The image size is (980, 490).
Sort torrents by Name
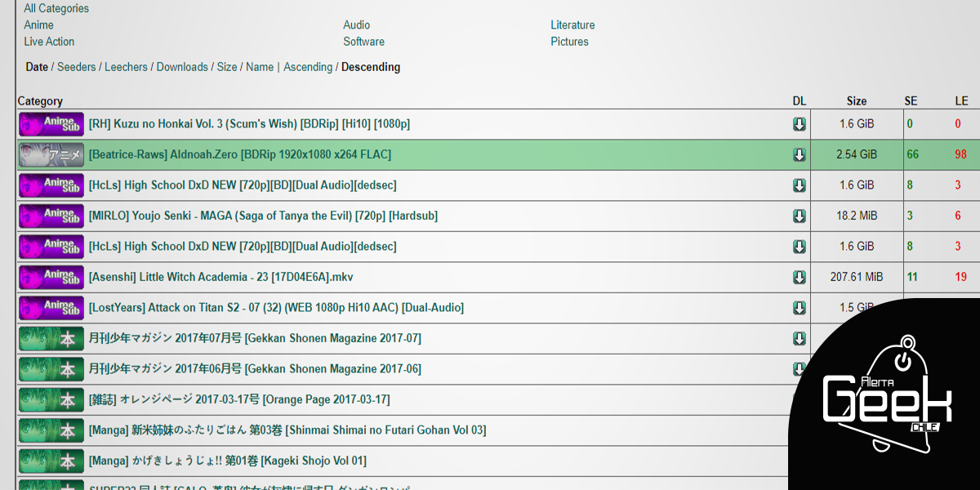point(260,67)
